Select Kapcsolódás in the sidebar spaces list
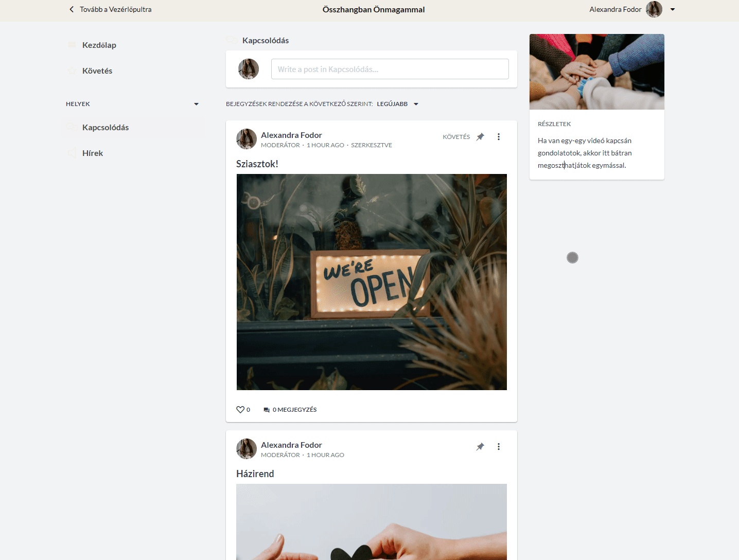Screen dimensions: 739x560 (x=134, y=127)
